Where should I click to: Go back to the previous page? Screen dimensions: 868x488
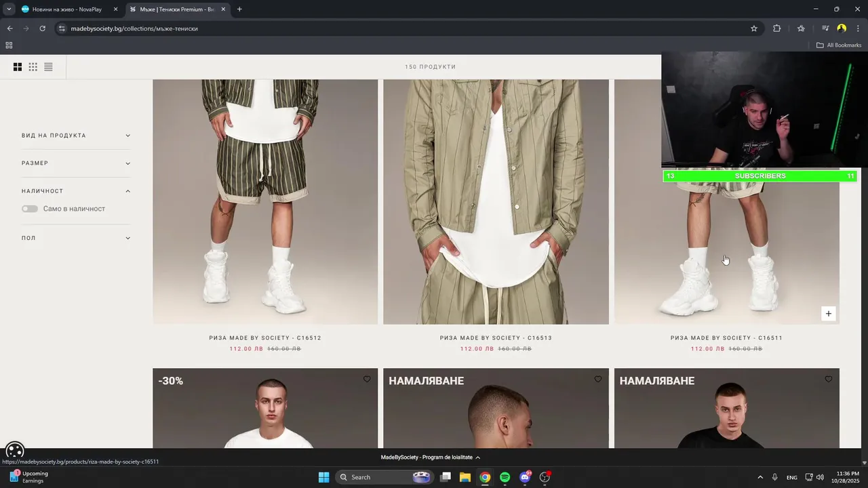[9, 28]
